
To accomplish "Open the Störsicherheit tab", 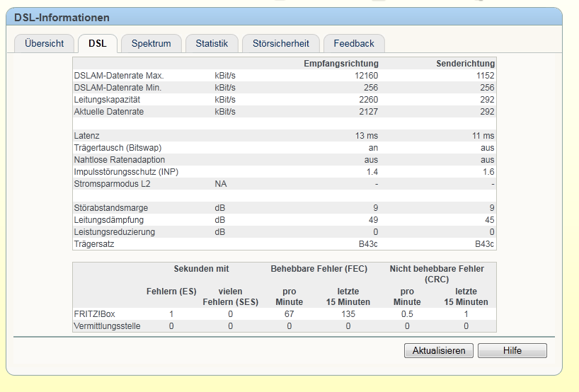I will tap(280, 43).
